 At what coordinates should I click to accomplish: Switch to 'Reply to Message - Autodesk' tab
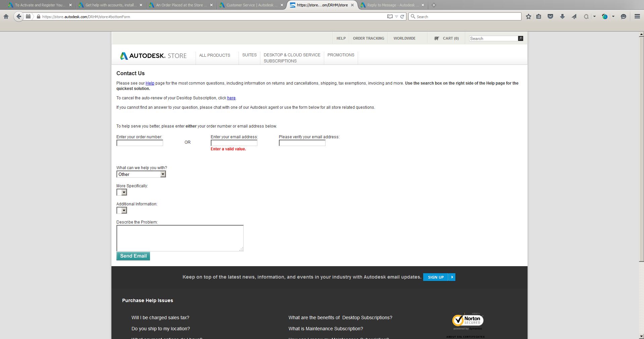[x=392, y=5]
